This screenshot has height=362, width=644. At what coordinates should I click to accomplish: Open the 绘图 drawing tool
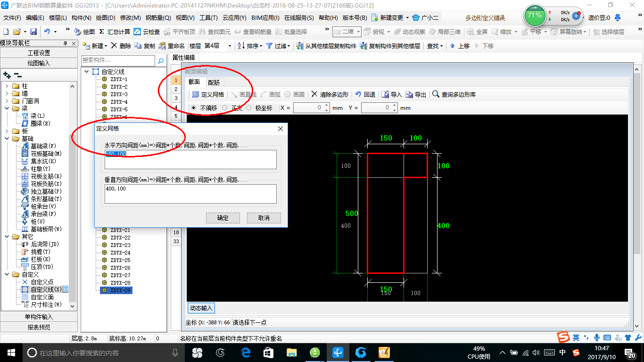pyautogui.click(x=85, y=32)
